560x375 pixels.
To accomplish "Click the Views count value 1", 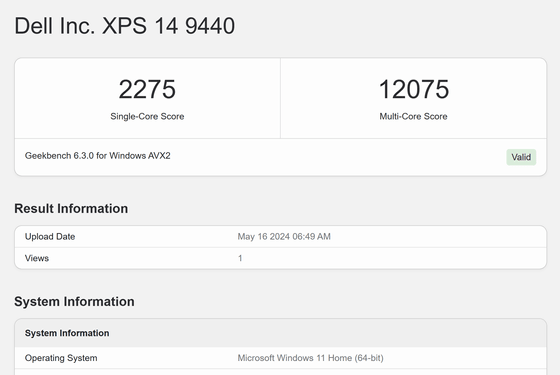I will point(240,258).
